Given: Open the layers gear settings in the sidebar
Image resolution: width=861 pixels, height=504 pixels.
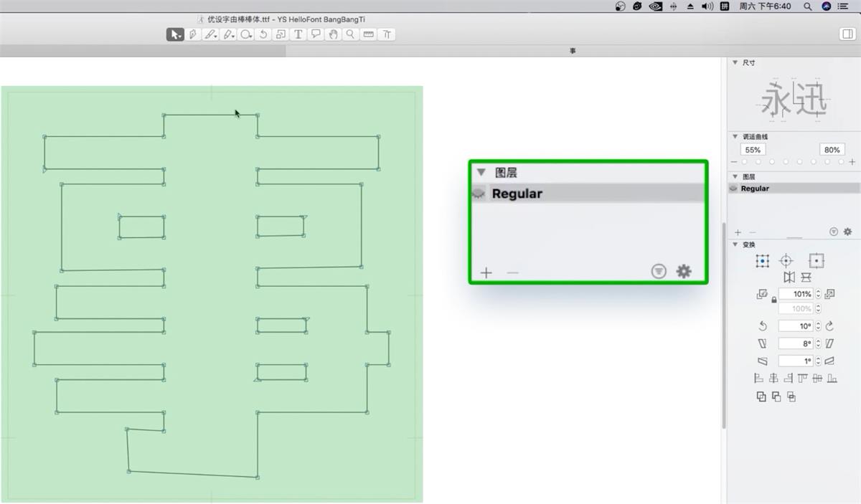Looking at the screenshot, I should tap(847, 232).
